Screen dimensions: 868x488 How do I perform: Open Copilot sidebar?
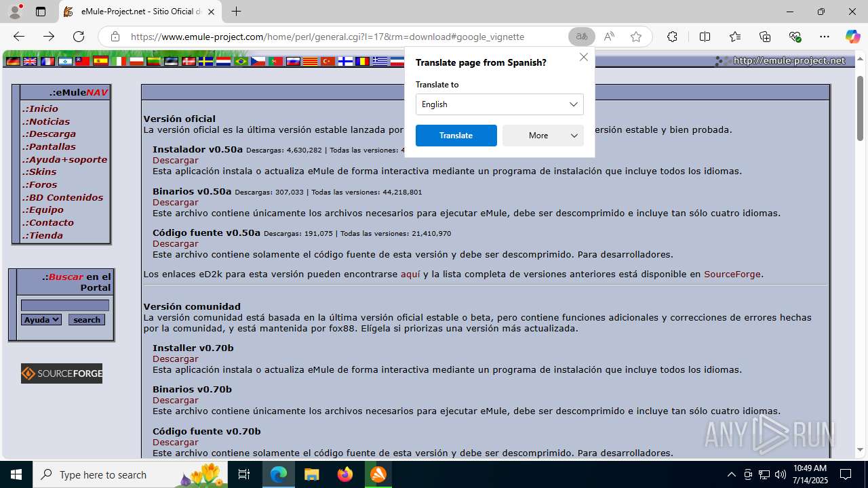852,37
